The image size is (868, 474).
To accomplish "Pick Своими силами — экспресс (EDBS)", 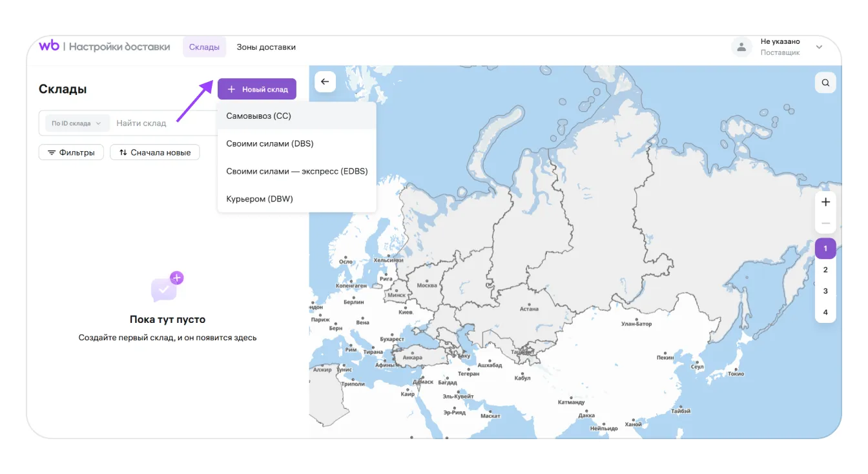I will (296, 171).
